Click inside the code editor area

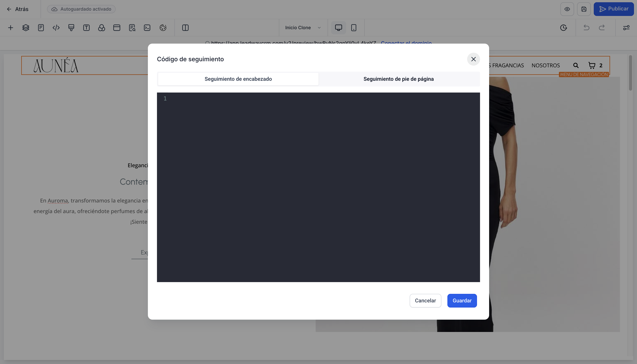[318, 187]
